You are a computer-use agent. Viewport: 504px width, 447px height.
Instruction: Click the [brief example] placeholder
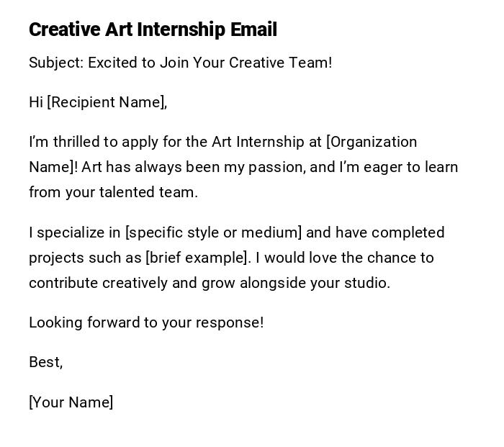coord(197,258)
